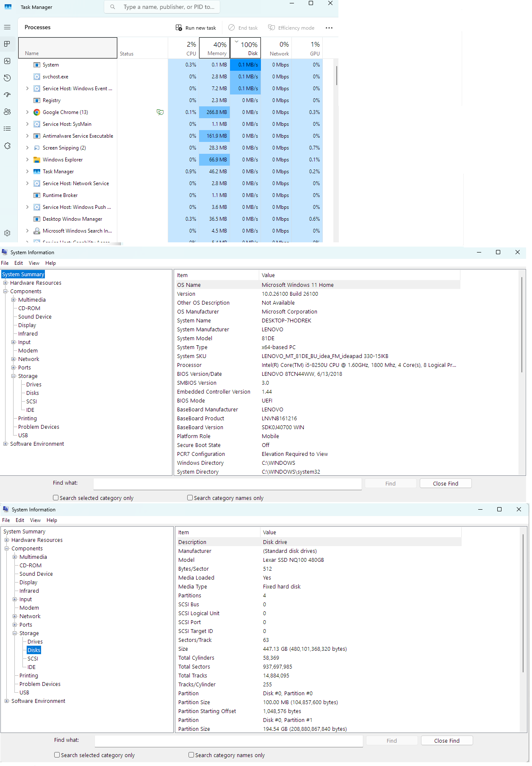The image size is (532, 766).
Task: Open Services page icon in sidebar
Action: tap(7, 146)
